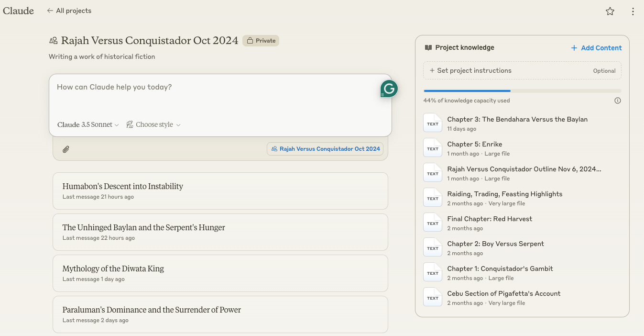
Task: Click the TEXT icon for Pigafetta's Account
Action: 433,297
